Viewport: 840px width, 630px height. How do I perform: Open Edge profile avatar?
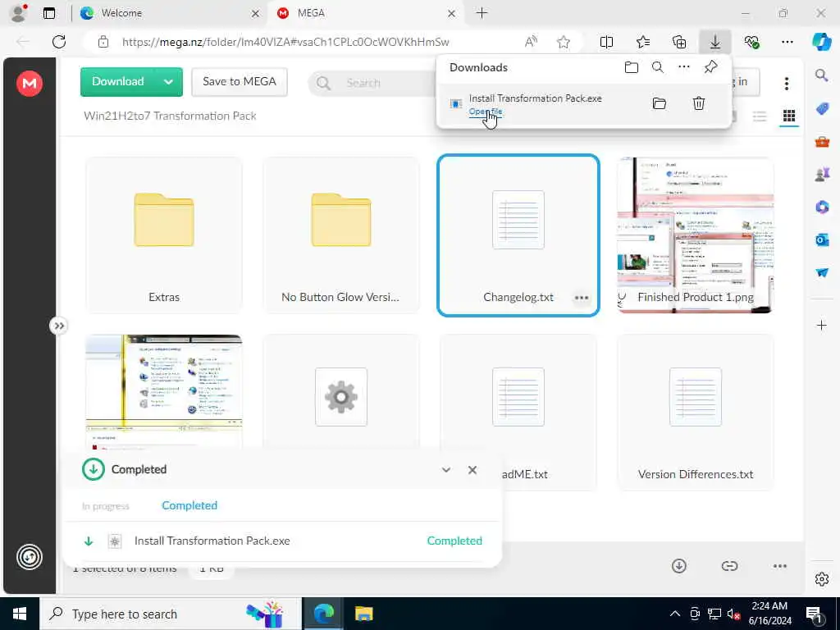tap(20, 13)
